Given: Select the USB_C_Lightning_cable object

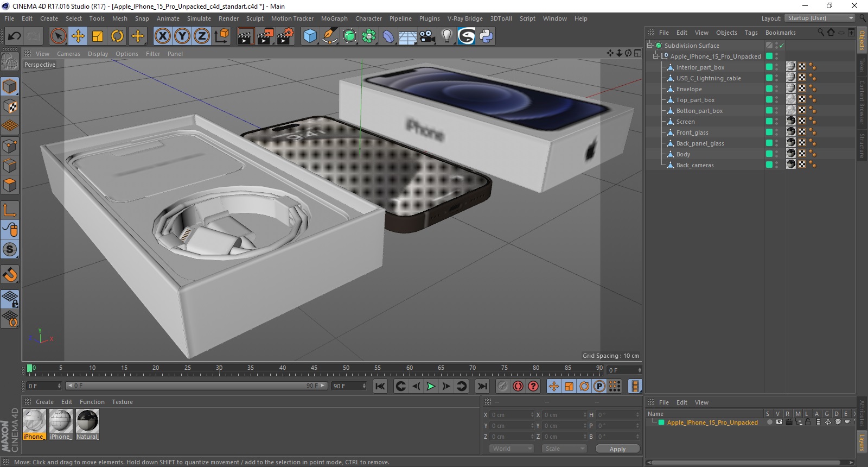Looking at the screenshot, I should click(x=709, y=78).
